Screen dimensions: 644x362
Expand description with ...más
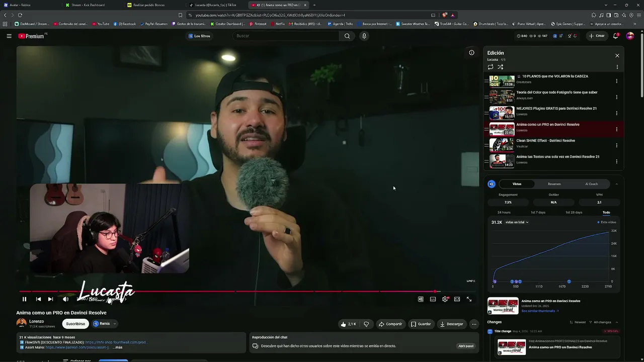point(118,347)
